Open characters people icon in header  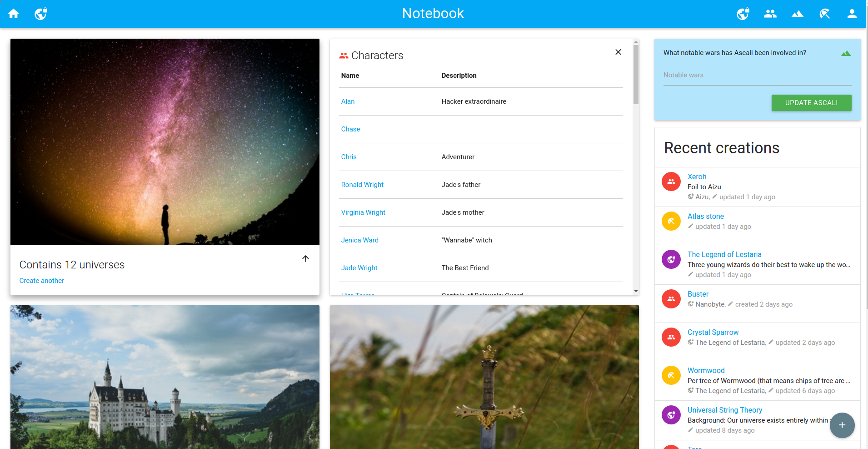tap(770, 14)
